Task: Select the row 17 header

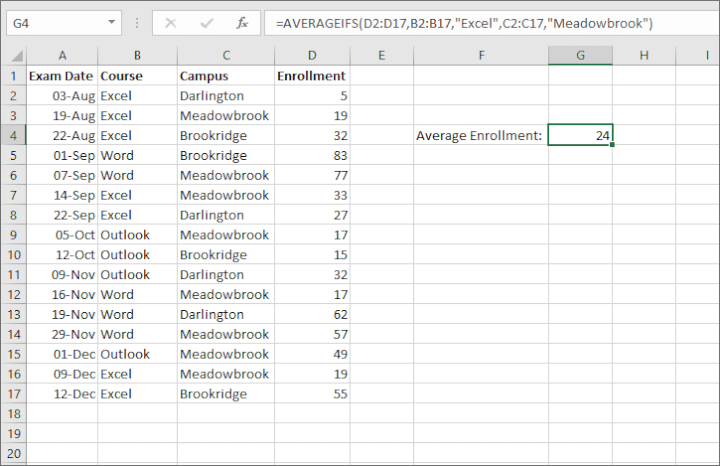Action: click(x=13, y=394)
